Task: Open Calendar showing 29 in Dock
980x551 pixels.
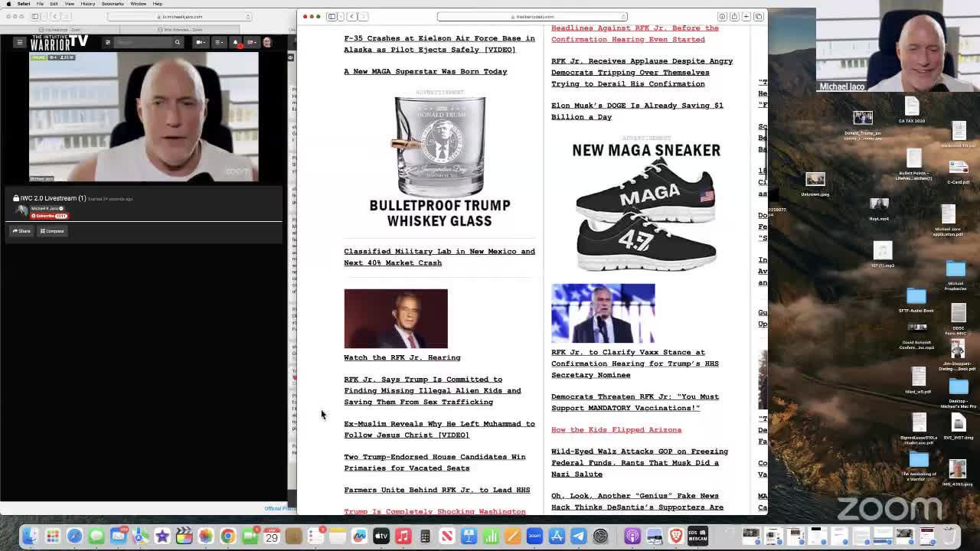Action: click(272, 536)
